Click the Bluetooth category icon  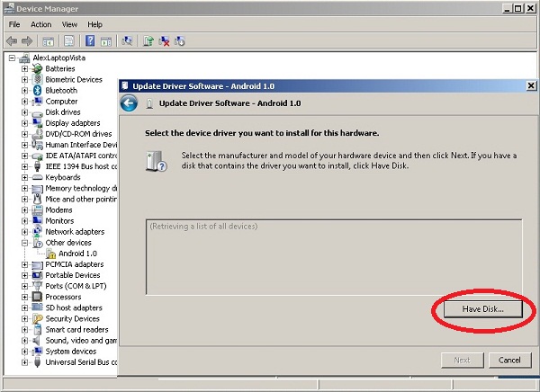click(37, 91)
